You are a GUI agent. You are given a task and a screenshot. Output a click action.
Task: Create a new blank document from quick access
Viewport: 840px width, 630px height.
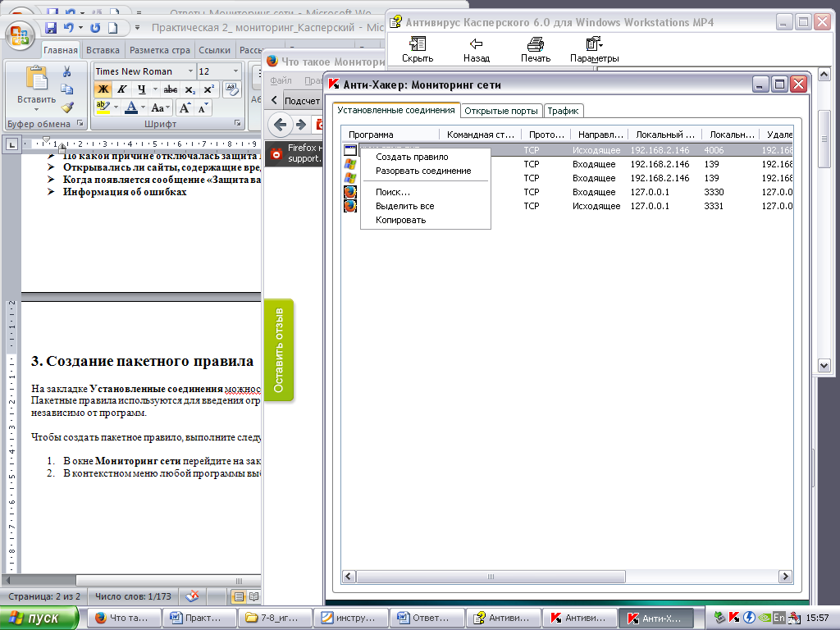pyautogui.click(x=113, y=27)
